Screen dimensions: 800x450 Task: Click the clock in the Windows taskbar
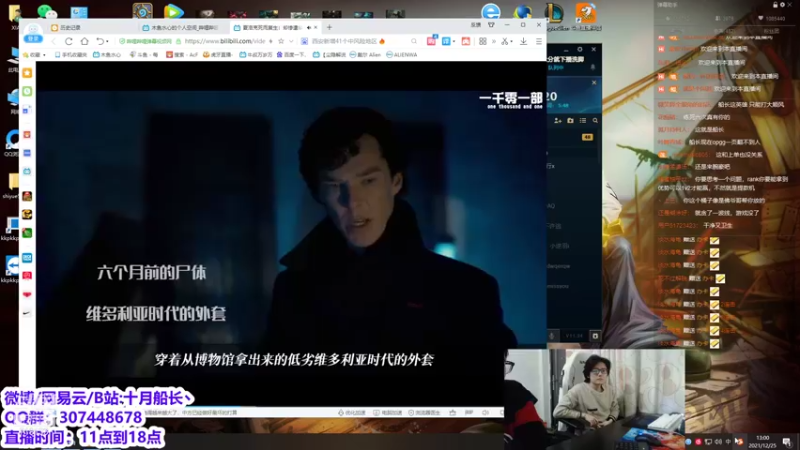[x=762, y=441]
